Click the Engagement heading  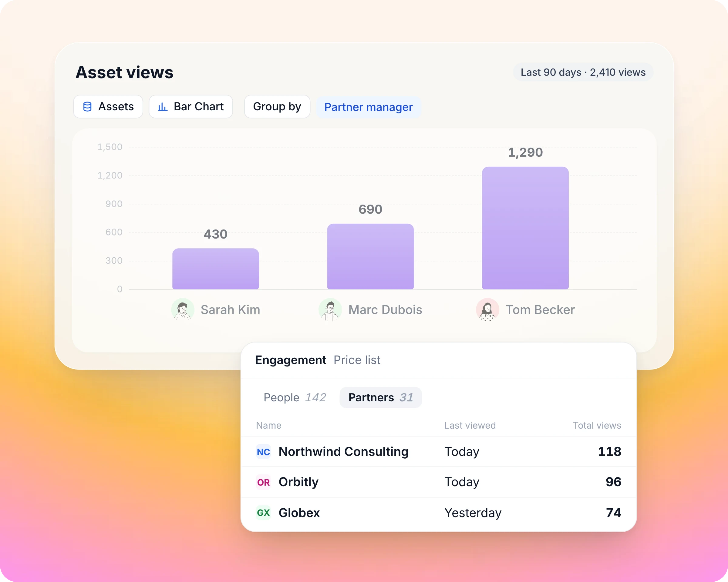pos(291,360)
